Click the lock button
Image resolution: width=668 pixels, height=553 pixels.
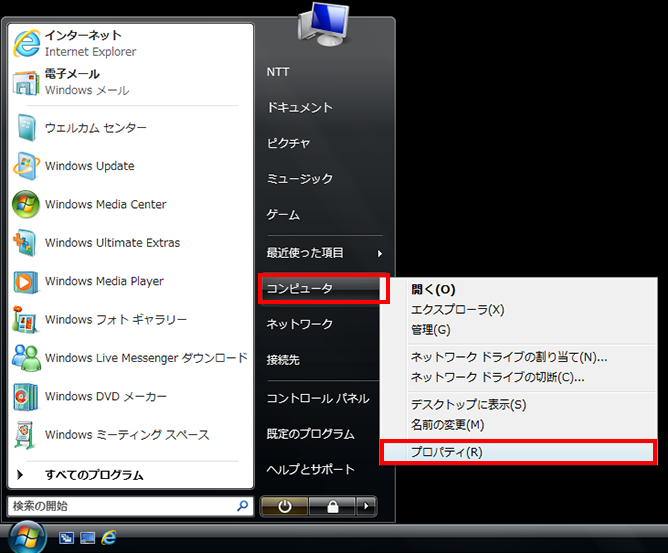331,506
